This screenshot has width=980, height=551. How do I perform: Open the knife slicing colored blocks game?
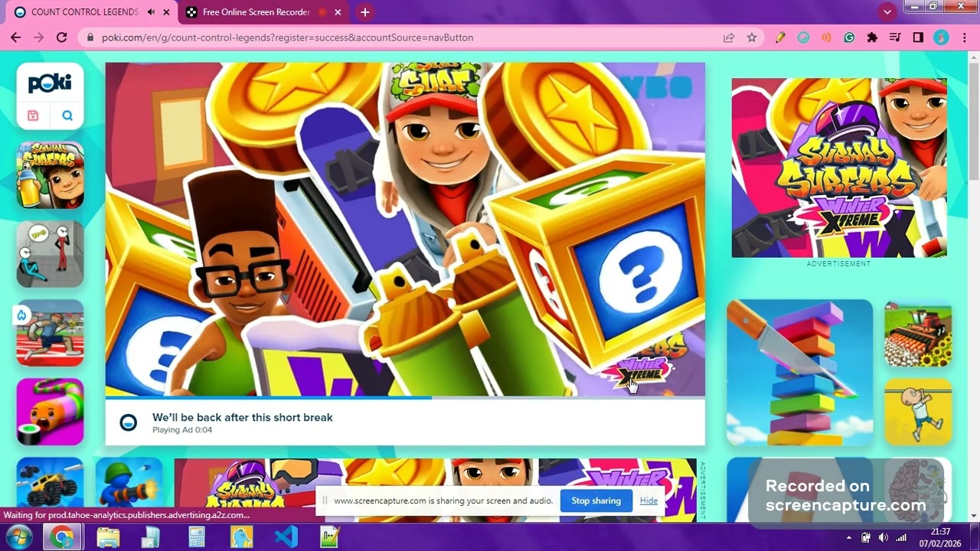(799, 372)
